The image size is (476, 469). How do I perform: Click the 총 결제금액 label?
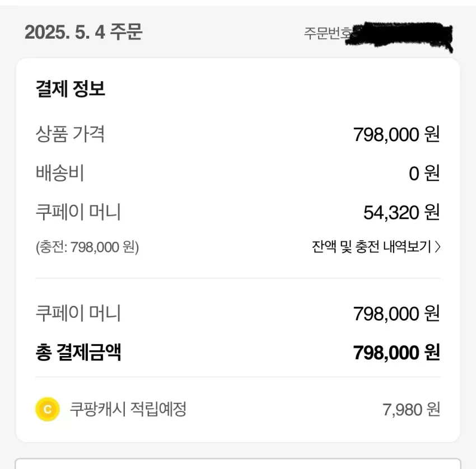(78, 352)
